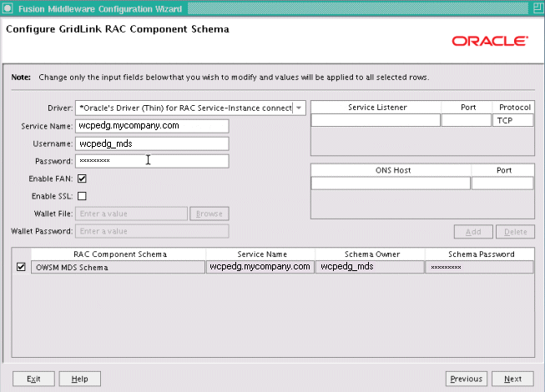Click the Add button
This screenshot has width=545, height=392.
tap(473, 232)
